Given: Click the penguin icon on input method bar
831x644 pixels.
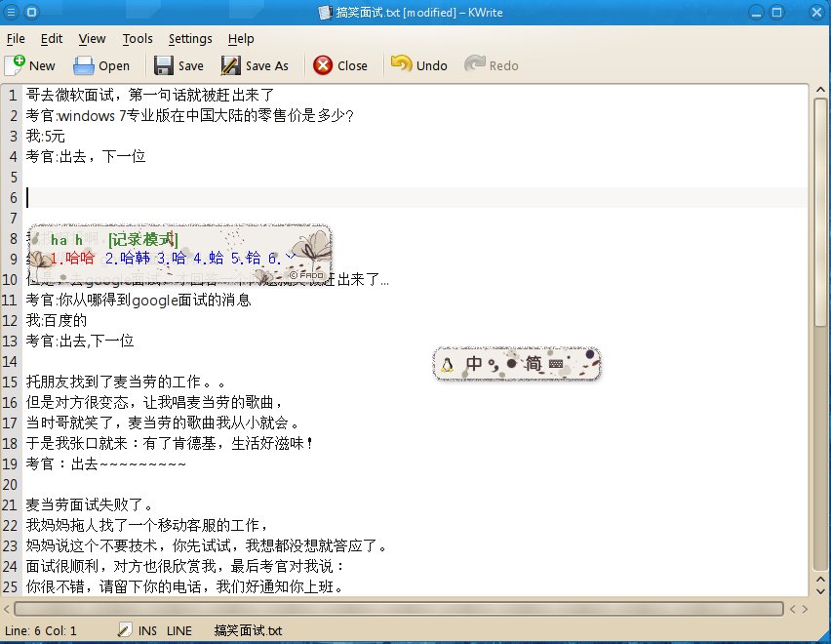Looking at the screenshot, I should (x=448, y=364).
